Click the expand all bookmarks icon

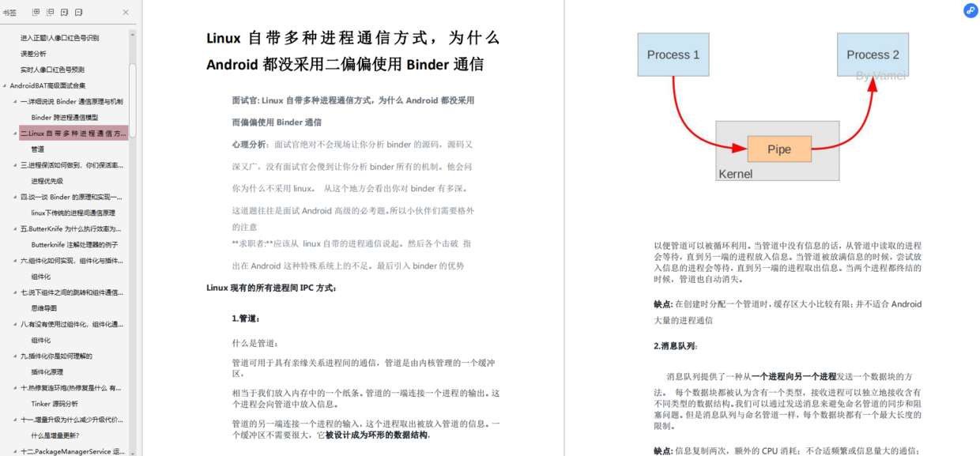(x=36, y=13)
